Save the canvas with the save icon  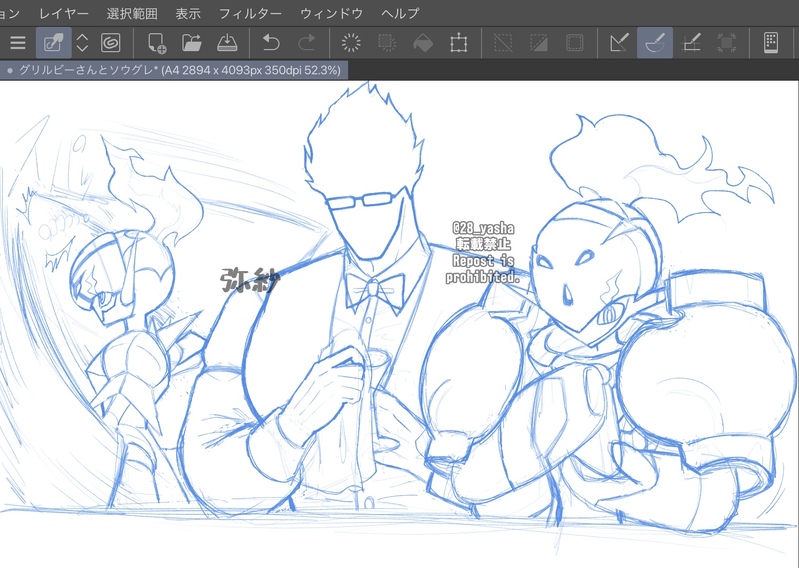click(x=227, y=43)
